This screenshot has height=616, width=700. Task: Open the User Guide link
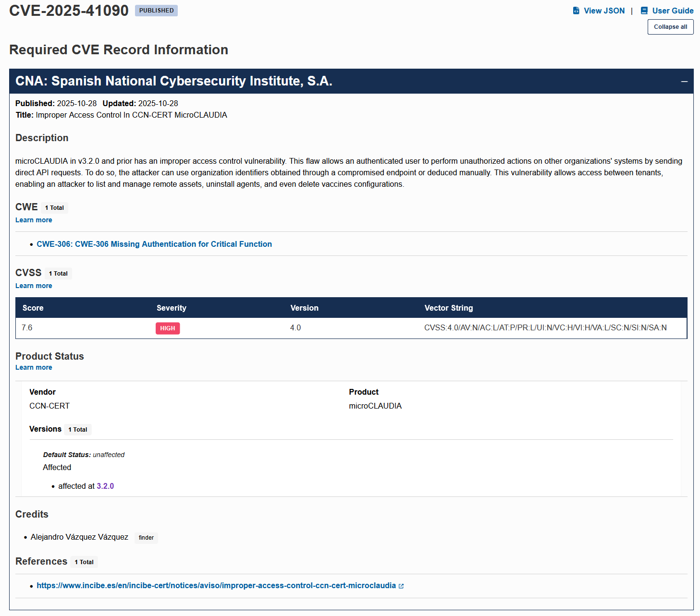667,11
